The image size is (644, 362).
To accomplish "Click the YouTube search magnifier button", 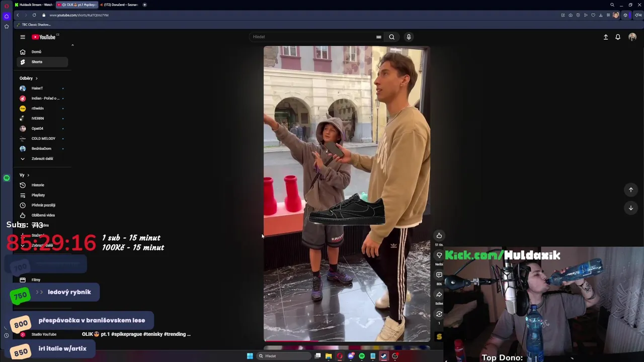I will [x=391, y=37].
